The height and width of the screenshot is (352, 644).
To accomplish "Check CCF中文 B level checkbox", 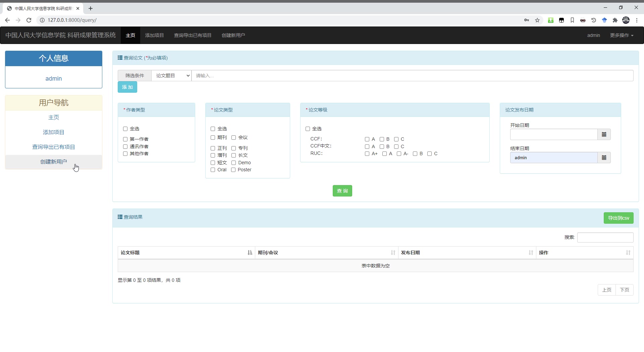I will [382, 146].
